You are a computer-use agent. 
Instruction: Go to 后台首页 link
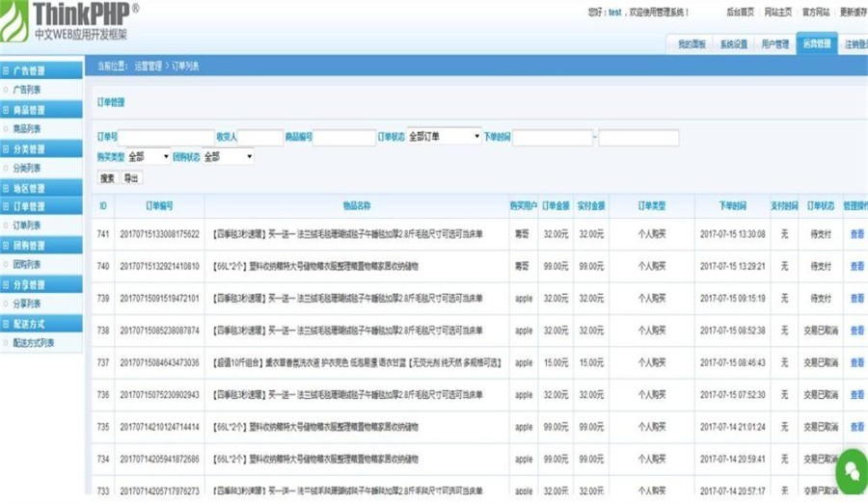(x=740, y=13)
